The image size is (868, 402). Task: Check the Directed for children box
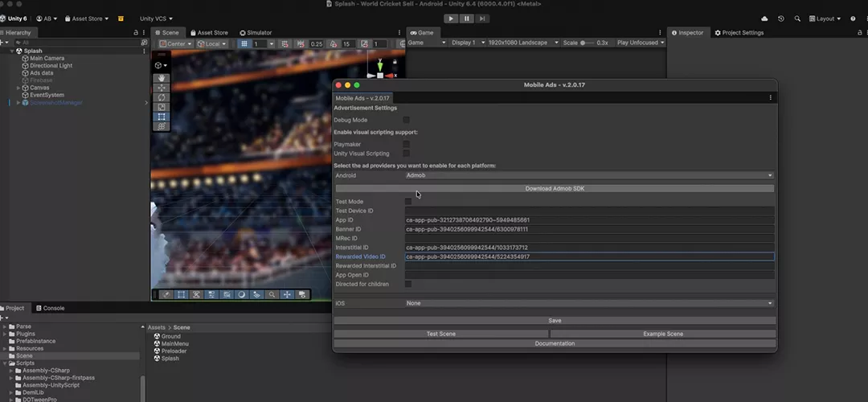(x=408, y=284)
